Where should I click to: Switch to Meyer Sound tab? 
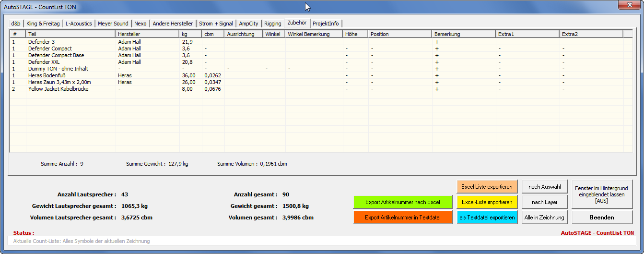click(113, 24)
